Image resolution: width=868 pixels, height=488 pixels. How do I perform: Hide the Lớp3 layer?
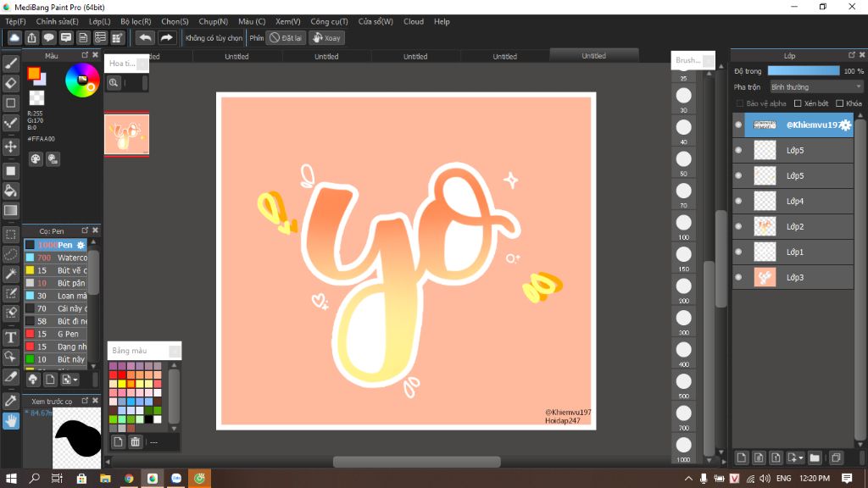click(738, 277)
